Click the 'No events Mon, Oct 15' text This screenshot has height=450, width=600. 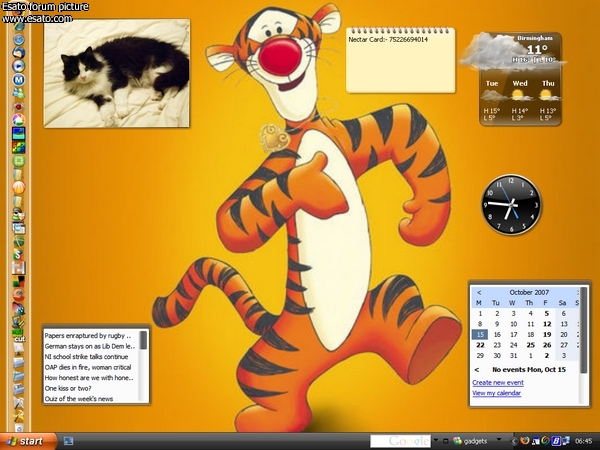point(529,370)
